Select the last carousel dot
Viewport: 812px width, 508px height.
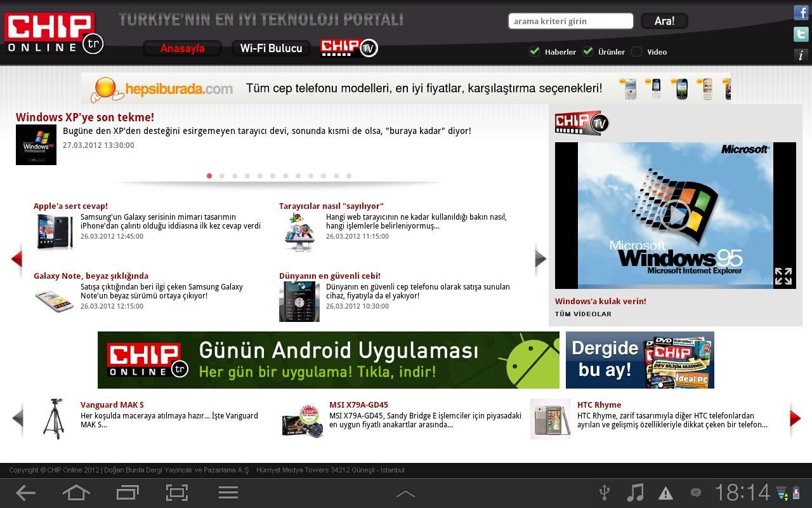(349, 176)
